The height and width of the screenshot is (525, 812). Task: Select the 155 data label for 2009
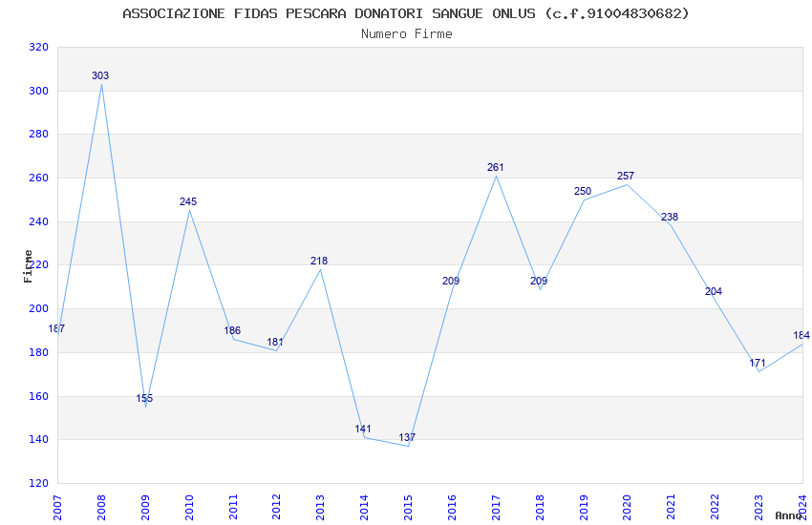(144, 398)
